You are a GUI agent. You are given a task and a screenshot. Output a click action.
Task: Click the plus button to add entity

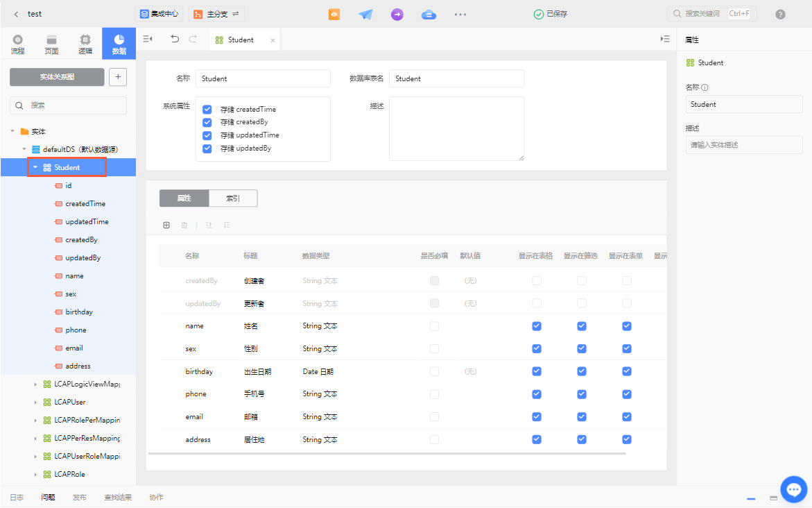(x=118, y=77)
